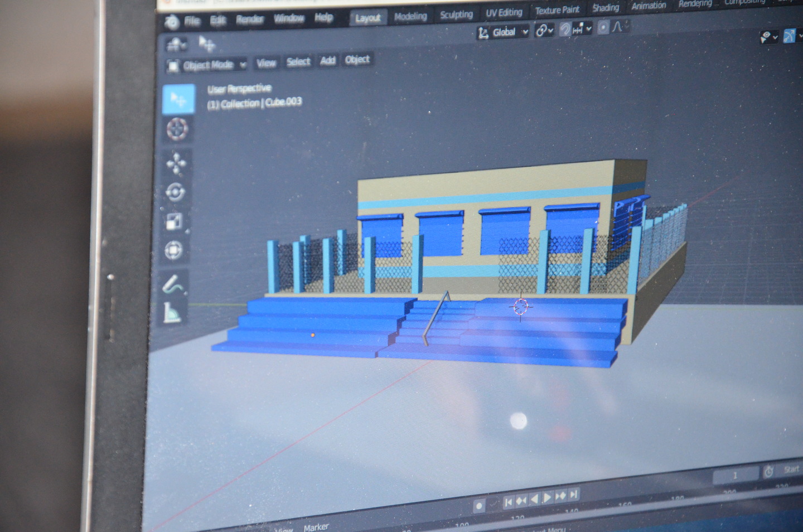Viewport: 803px width, 532px height.
Task: Select the Select Box tool
Action: click(x=178, y=99)
